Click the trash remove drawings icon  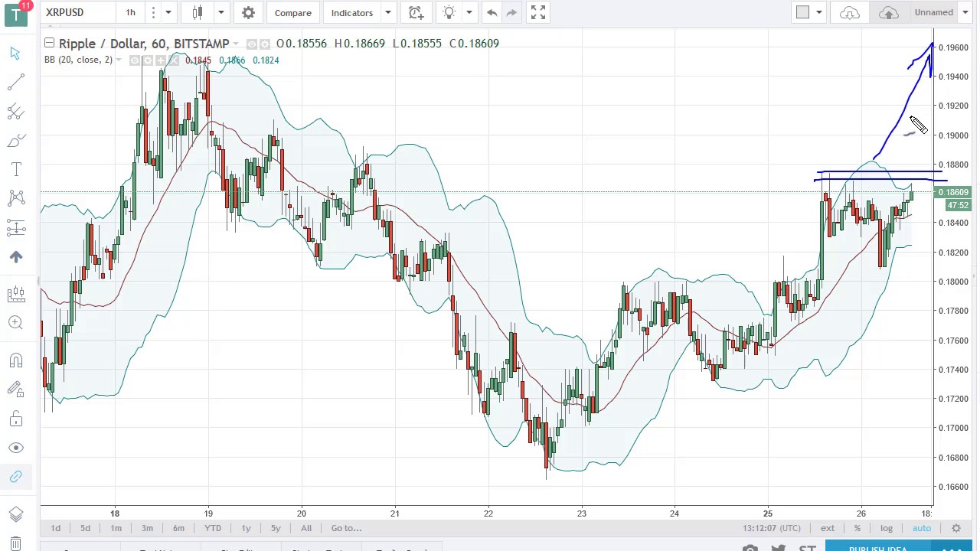(15, 544)
